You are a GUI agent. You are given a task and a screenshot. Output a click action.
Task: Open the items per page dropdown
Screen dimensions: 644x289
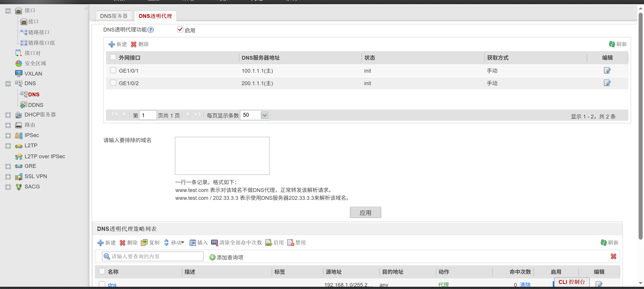(265, 115)
